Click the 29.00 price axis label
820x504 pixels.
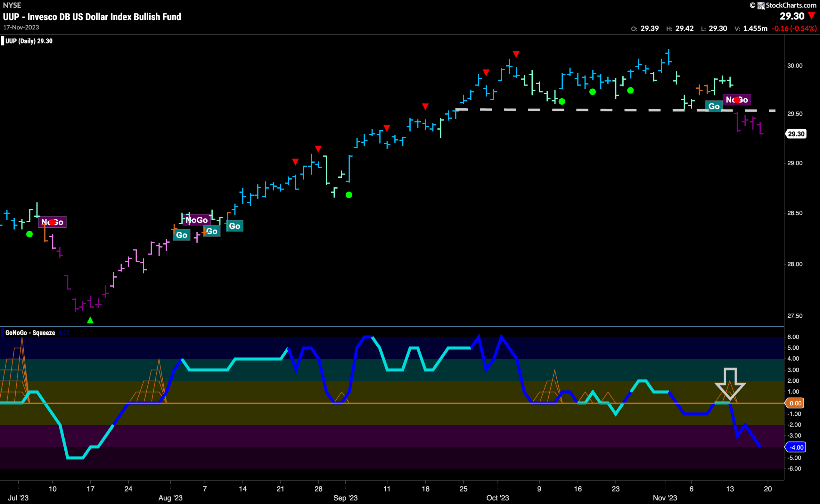tap(795, 163)
